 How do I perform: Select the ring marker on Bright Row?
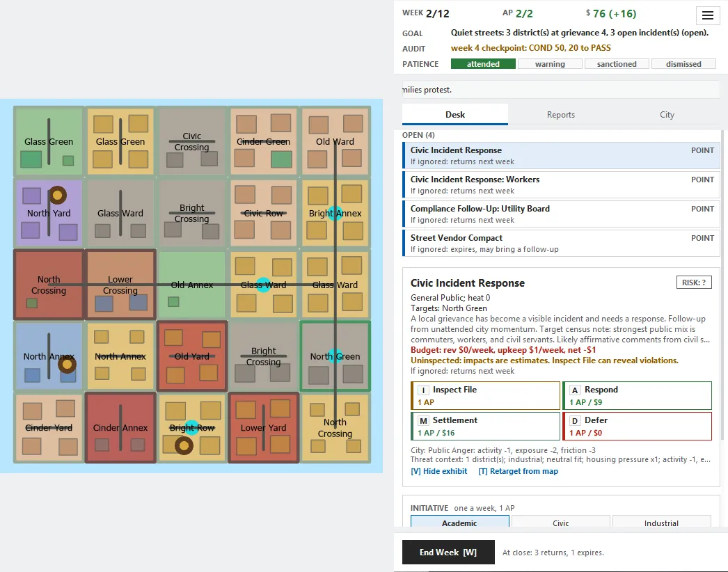184,446
